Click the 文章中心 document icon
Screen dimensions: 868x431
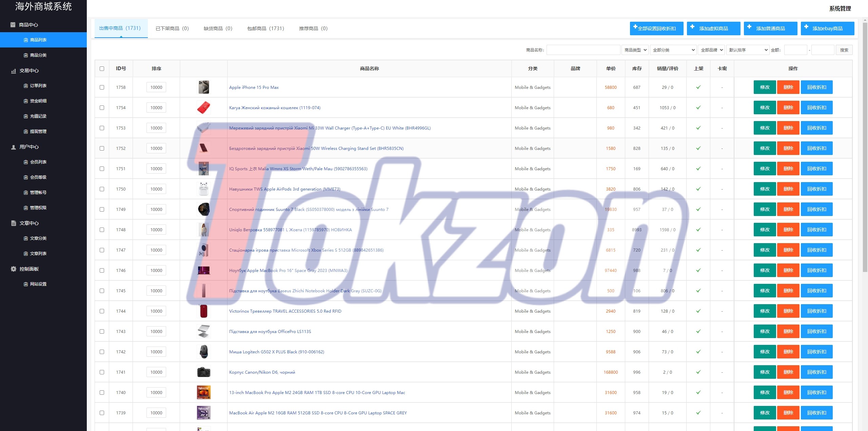14,223
